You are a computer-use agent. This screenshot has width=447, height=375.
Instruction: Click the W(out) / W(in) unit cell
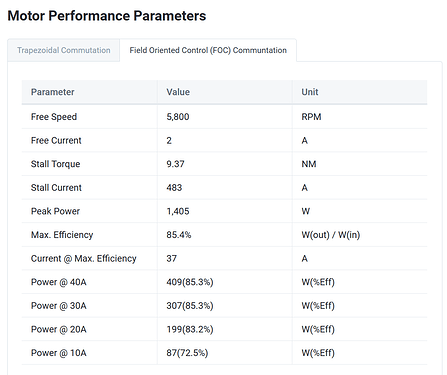331,235
